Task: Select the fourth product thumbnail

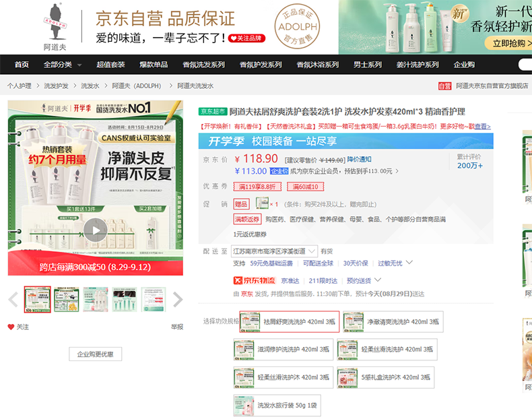Action: 125,299
